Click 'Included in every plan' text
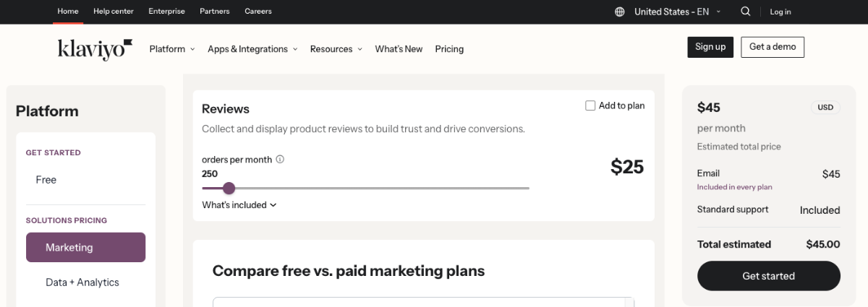Screen dimensions: 868x307 click(x=735, y=187)
